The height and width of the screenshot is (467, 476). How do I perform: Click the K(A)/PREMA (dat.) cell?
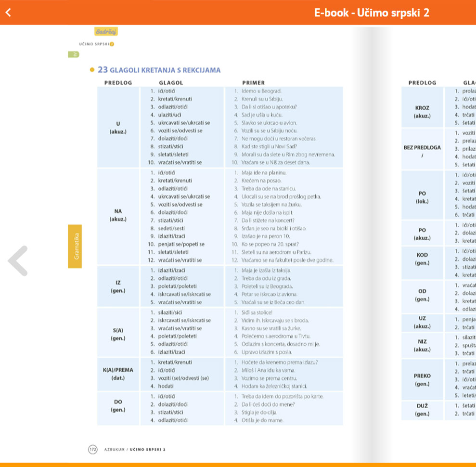118,374
